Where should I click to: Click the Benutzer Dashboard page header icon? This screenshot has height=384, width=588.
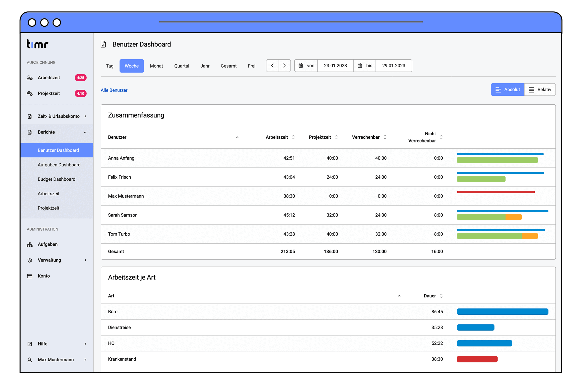[x=103, y=44]
